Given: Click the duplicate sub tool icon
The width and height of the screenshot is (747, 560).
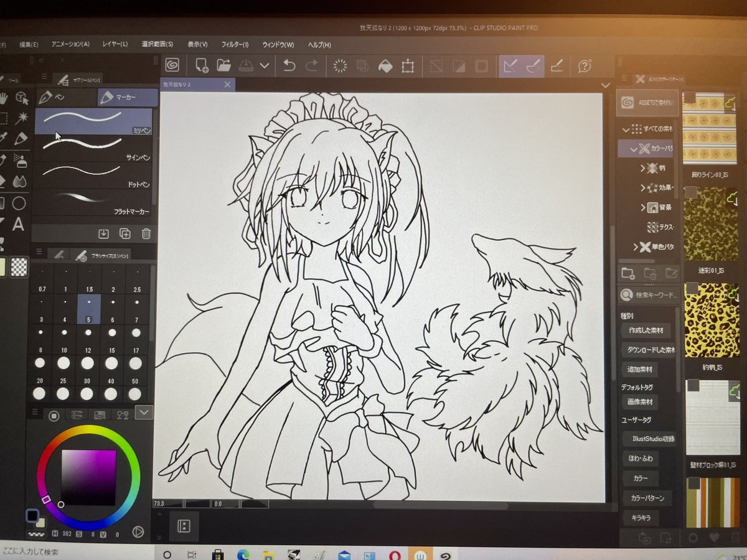Looking at the screenshot, I should pos(125,234).
